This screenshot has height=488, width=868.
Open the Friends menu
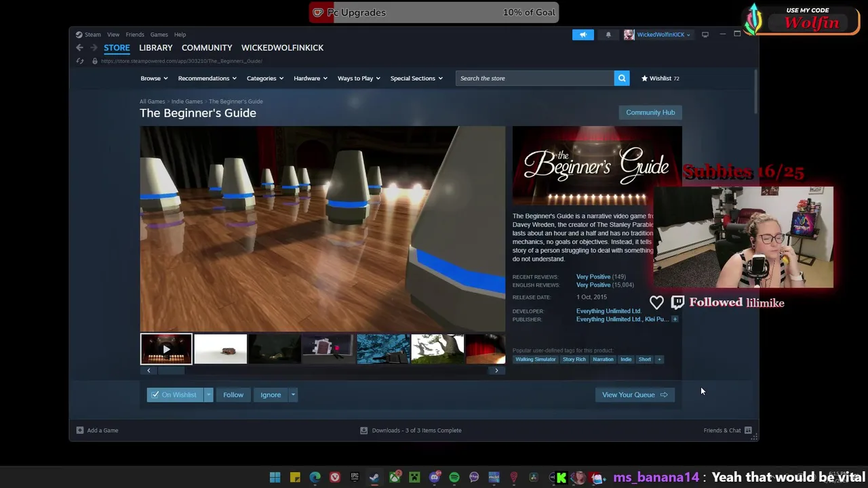(x=135, y=35)
